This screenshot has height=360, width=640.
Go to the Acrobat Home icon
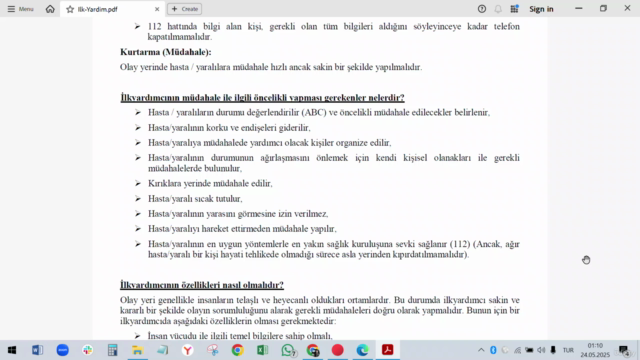(x=50, y=9)
